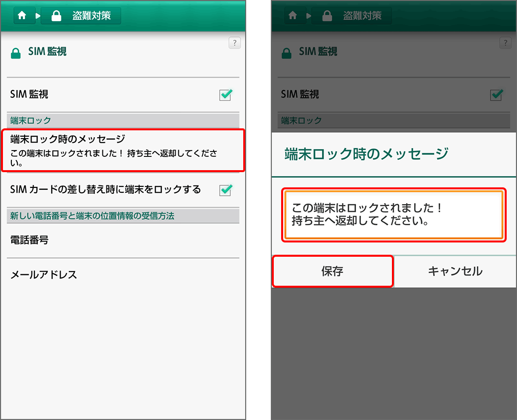Click the lock message text input field
Viewport: 517px width, 420px height.
click(x=393, y=215)
